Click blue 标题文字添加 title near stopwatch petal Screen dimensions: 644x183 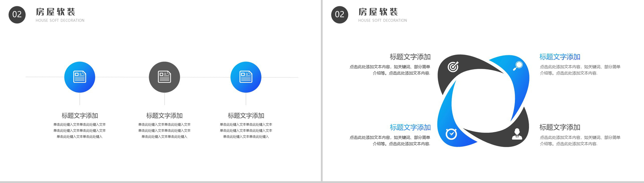pos(410,127)
